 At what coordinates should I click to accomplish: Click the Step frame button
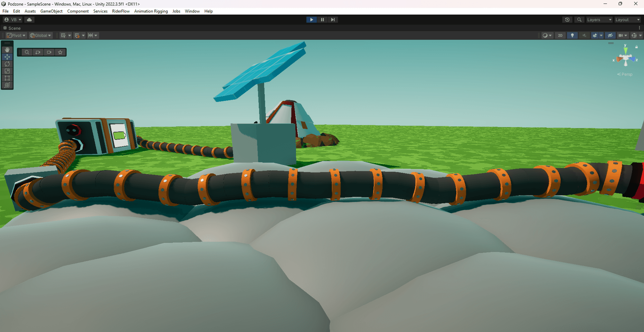(x=333, y=20)
